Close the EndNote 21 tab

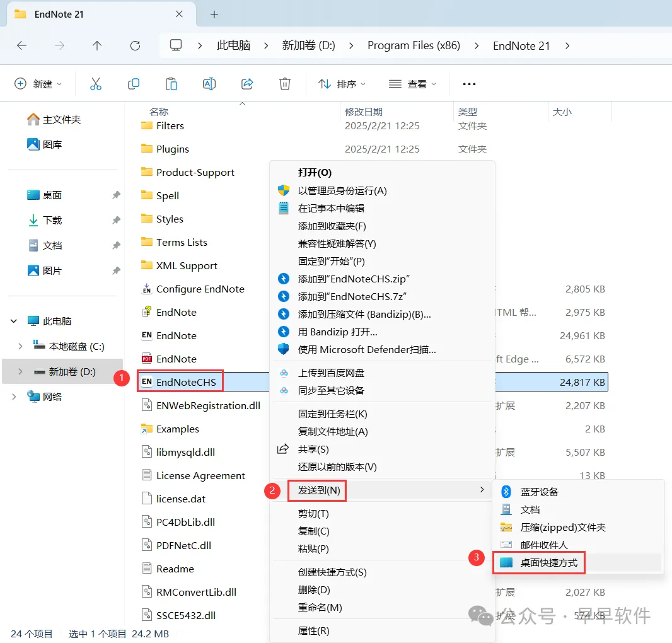[x=179, y=14]
